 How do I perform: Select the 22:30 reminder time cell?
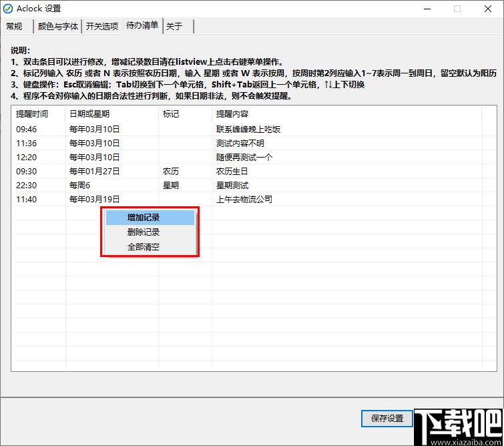[x=26, y=185]
